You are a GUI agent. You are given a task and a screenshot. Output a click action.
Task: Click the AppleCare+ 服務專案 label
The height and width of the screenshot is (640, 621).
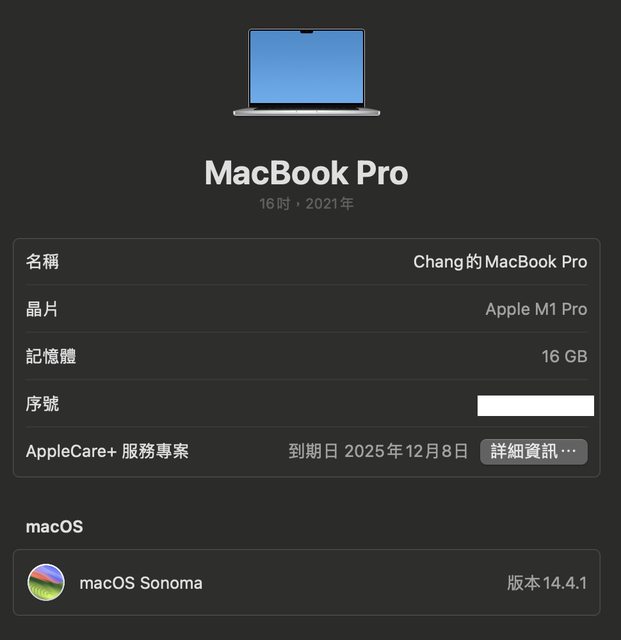coord(107,451)
